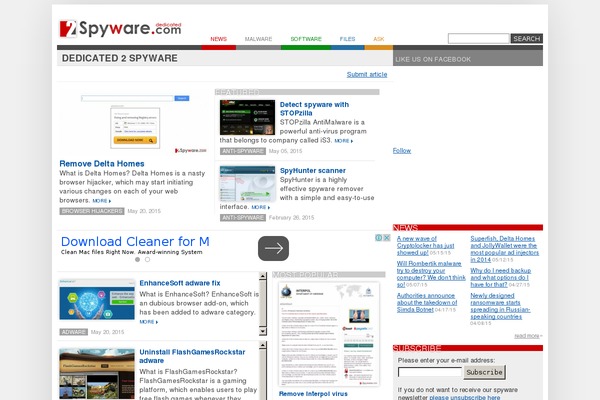The image size is (600, 400).
Task: Open Download Cleaner for M ad headline
Action: pyautogui.click(x=135, y=242)
